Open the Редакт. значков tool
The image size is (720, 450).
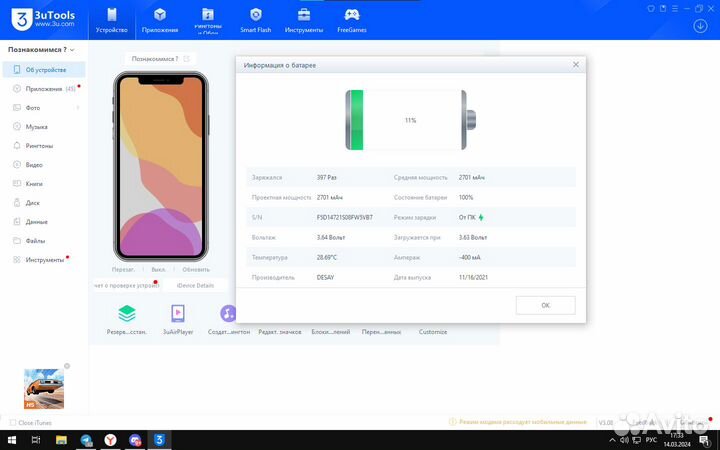[280, 332]
